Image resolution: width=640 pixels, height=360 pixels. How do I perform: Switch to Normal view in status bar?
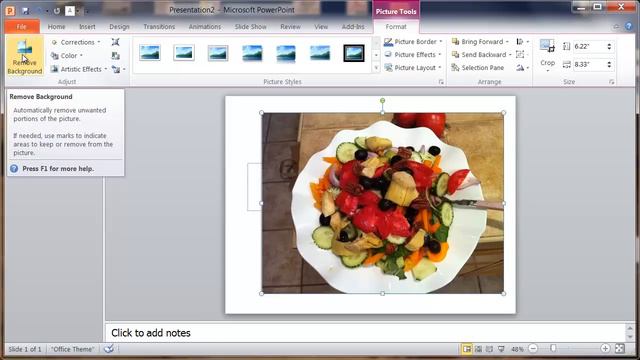pos(467,349)
